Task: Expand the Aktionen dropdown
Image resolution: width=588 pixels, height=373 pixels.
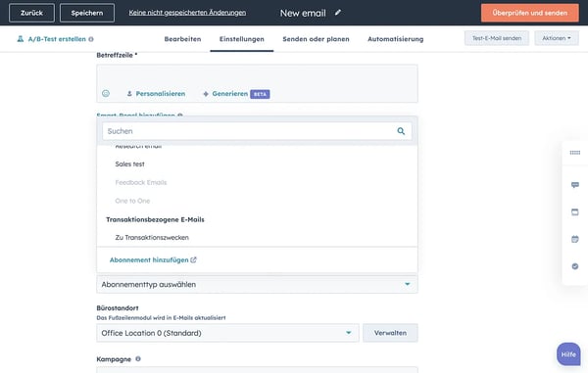Action: [557, 38]
